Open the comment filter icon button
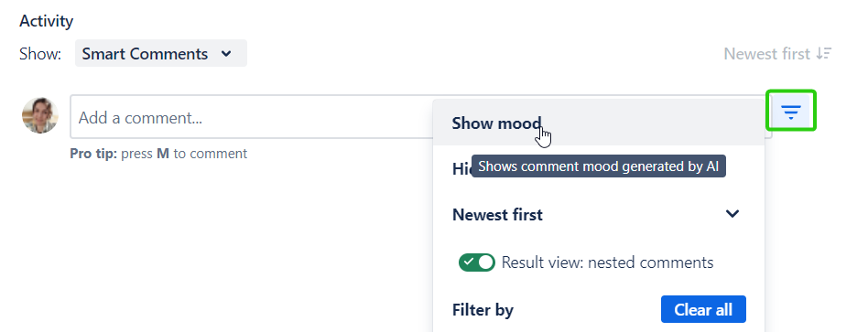The height and width of the screenshot is (332, 868). pyautogui.click(x=791, y=112)
